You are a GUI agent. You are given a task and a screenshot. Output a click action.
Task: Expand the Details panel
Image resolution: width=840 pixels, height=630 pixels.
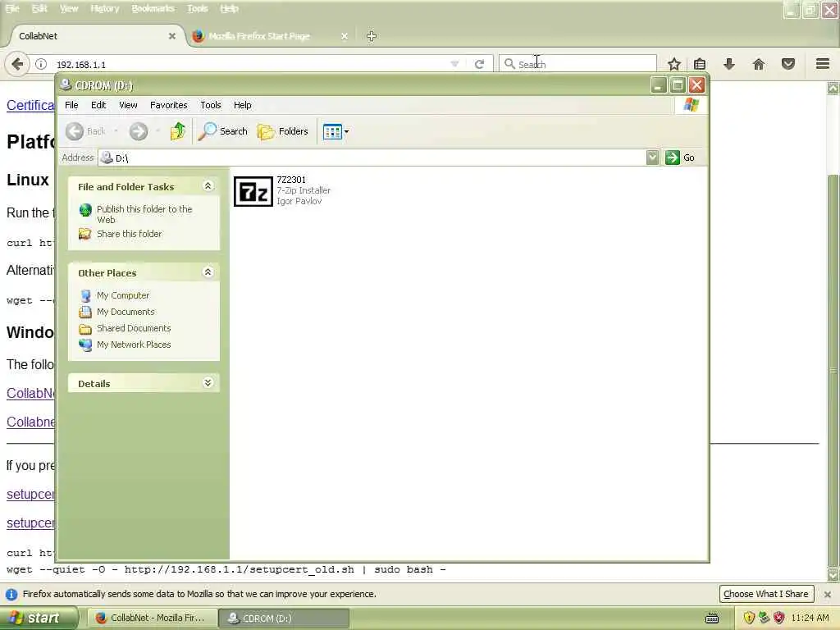[x=208, y=383]
